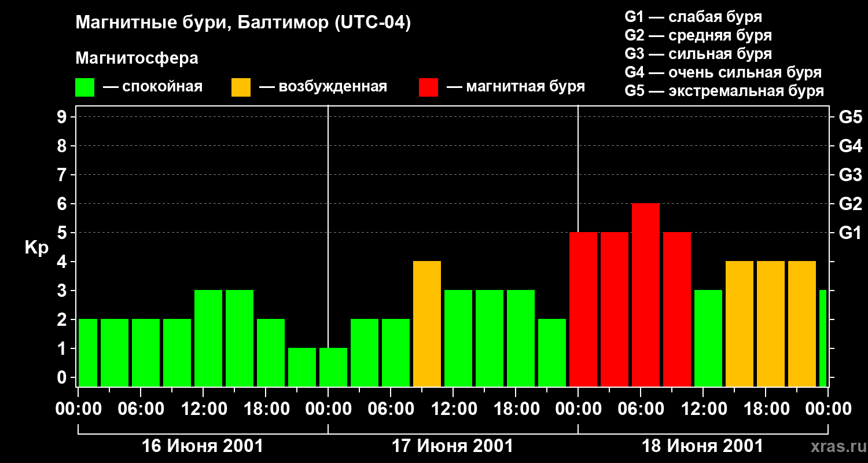Viewport: 868px width, 463px height.
Task: Click the green Kp 2 bar at 21:00 on 17 June
Action: point(552,352)
